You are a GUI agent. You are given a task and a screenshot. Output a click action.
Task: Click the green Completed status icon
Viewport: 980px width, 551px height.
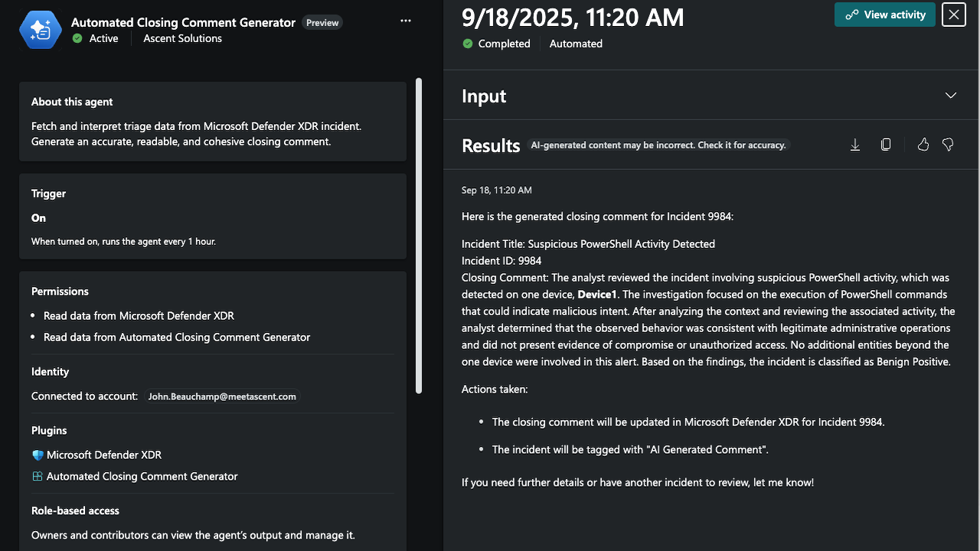pos(468,44)
